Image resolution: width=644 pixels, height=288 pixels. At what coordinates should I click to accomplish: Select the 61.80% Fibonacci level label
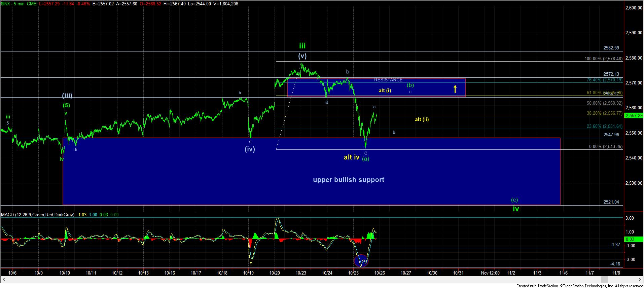click(x=604, y=93)
